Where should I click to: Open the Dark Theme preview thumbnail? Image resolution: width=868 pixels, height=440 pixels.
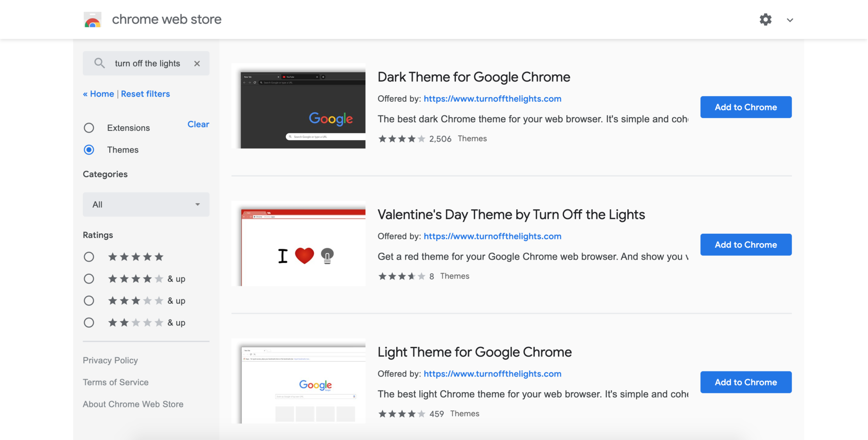click(x=299, y=106)
